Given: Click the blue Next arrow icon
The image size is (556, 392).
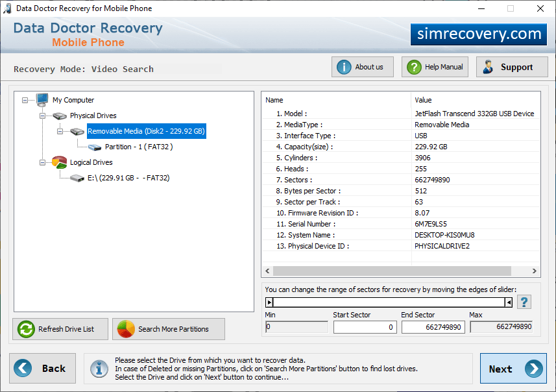Looking at the screenshot, I should click(534, 369).
